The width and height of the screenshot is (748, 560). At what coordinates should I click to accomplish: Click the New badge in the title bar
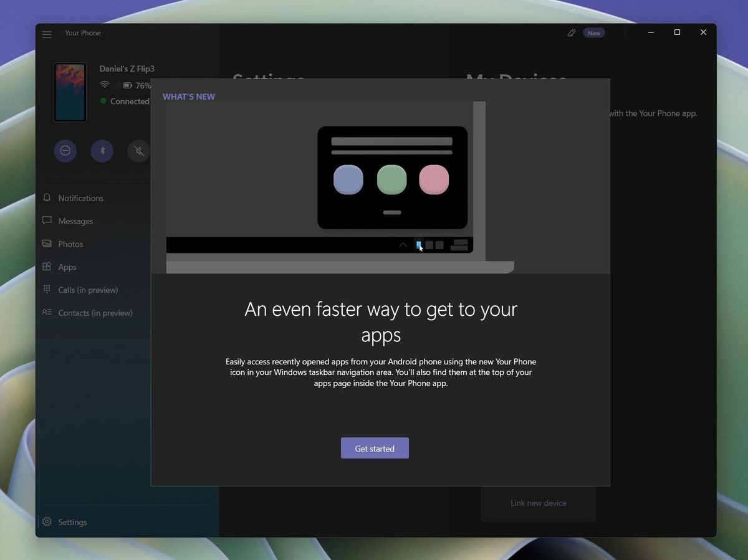click(593, 32)
